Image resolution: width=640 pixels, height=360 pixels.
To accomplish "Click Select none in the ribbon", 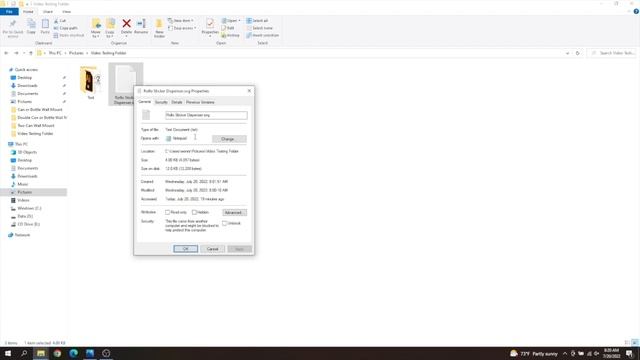I will [x=260, y=28].
